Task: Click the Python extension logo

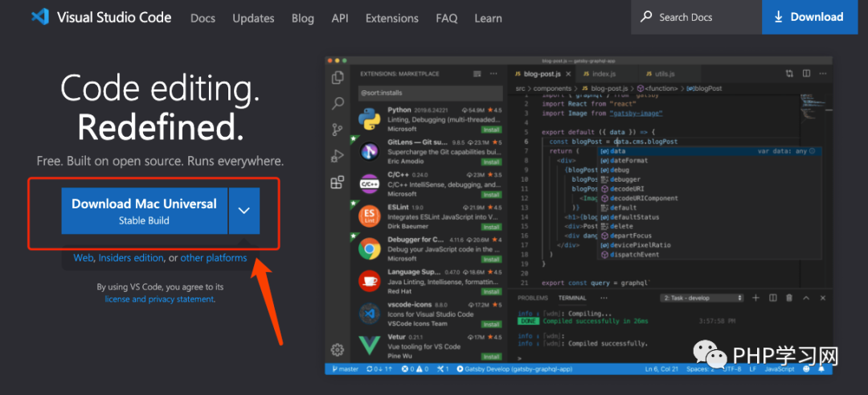Action: coord(369,118)
